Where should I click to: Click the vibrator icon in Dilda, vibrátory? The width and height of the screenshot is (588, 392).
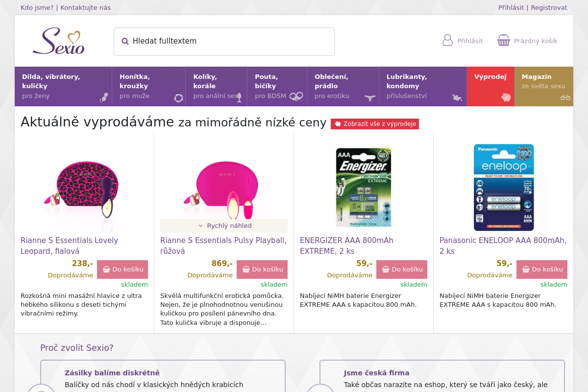pos(104,98)
